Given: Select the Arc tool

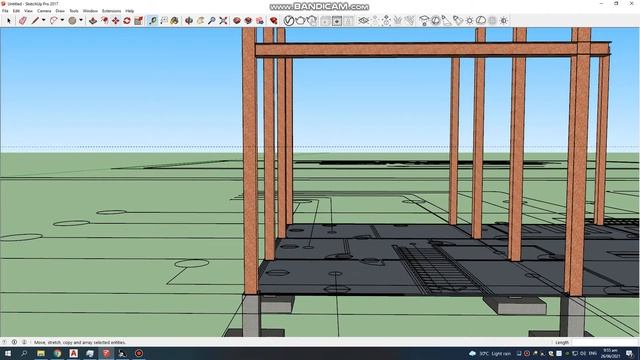Looking at the screenshot, I should [x=54, y=20].
